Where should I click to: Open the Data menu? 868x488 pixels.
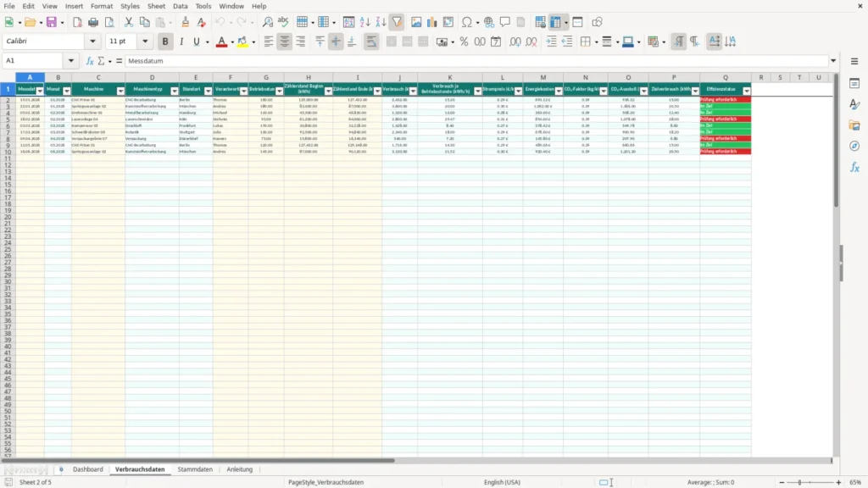click(180, 6)
